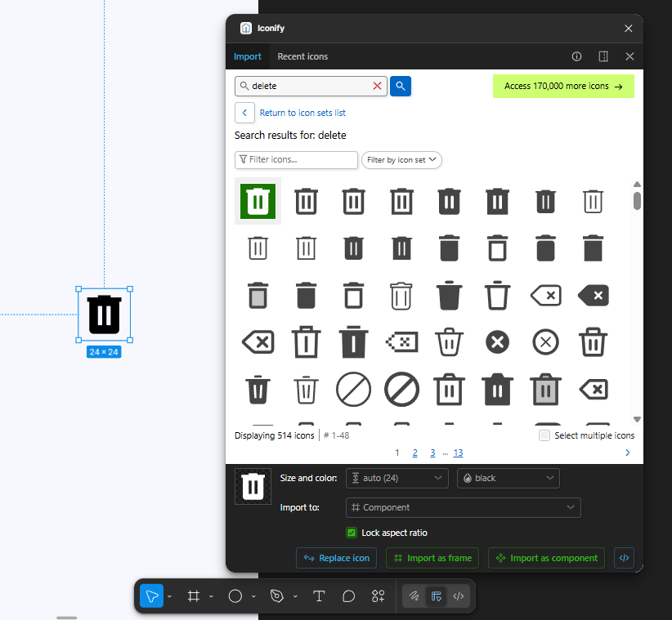Click the blue search button

[x=401, y=86]
